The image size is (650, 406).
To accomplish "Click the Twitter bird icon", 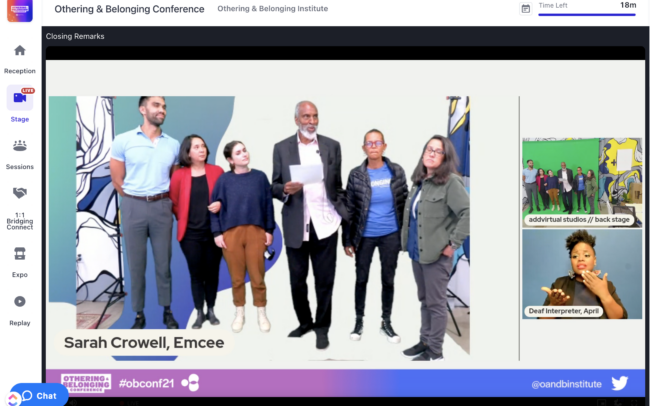I will (619, 383).
